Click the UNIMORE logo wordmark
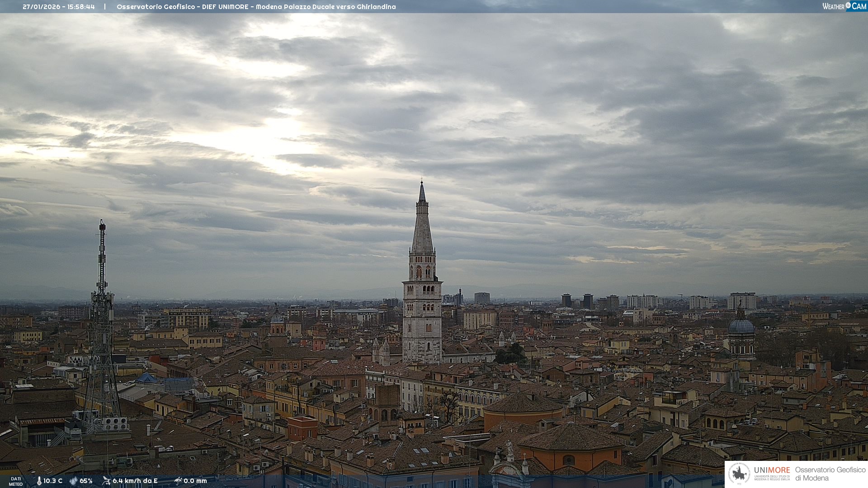 772,470
